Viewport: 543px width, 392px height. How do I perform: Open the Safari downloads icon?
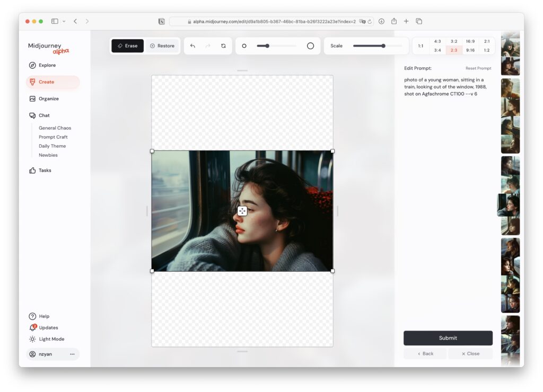tap(381, 21)
